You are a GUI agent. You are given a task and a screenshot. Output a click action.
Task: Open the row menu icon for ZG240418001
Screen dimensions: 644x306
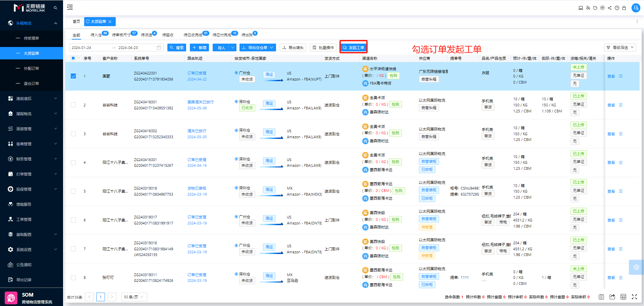click(621, 105)
